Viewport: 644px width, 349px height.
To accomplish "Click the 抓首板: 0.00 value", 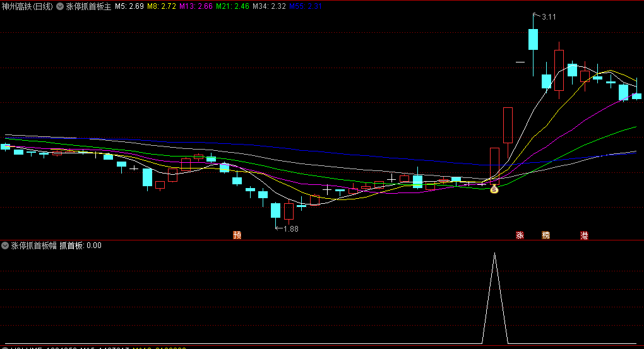I will [x=81, y=246].
